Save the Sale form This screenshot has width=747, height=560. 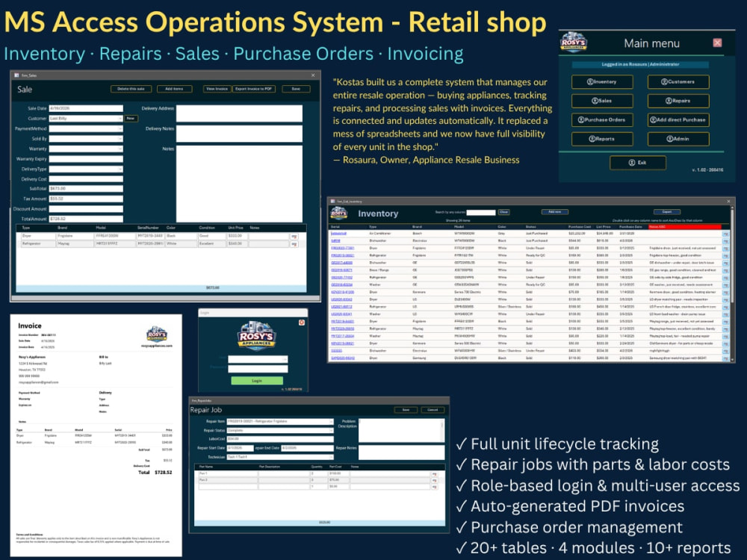(296, 89)
